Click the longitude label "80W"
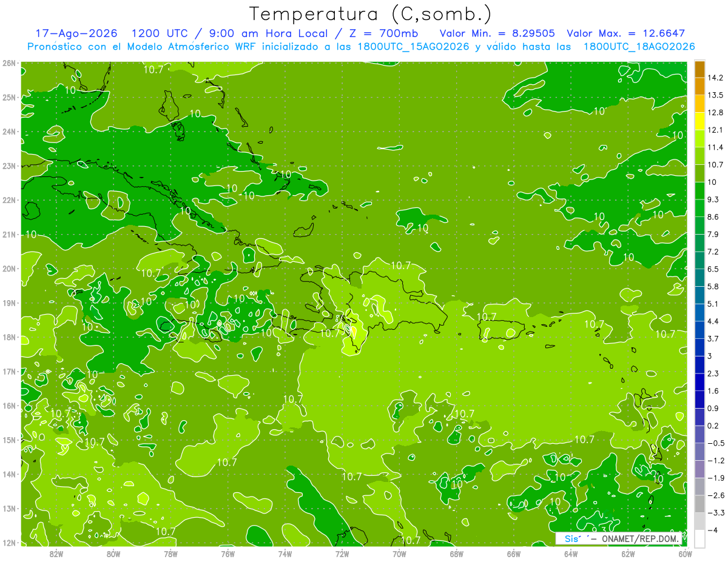This screenshot has height=562, width=728. 113,554
